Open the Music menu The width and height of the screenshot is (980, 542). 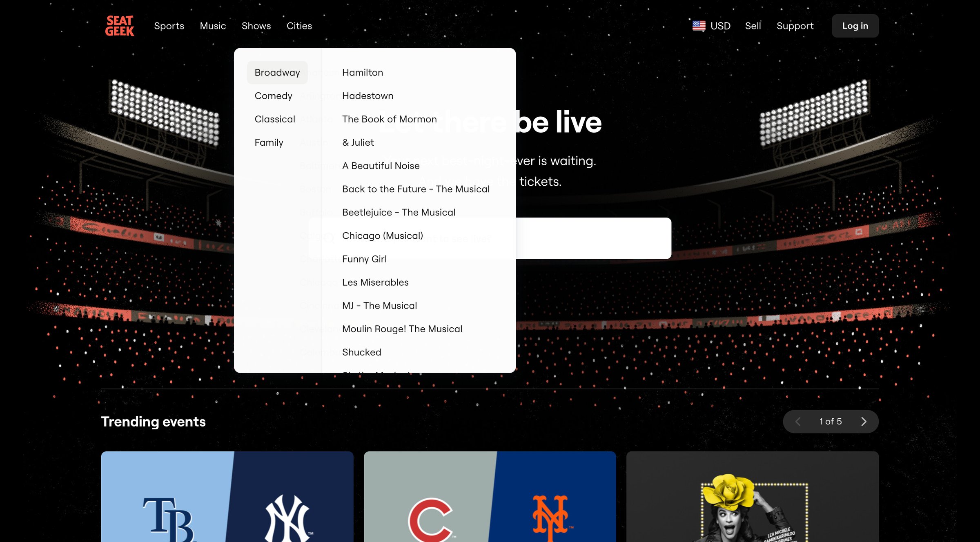click(x=213, y=26)
